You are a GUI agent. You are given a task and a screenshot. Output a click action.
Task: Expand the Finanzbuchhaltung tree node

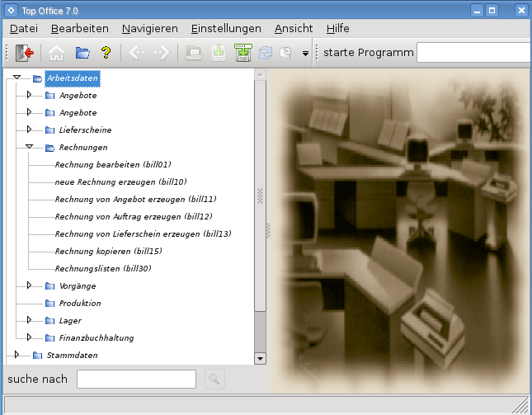[x=29, y=337]
